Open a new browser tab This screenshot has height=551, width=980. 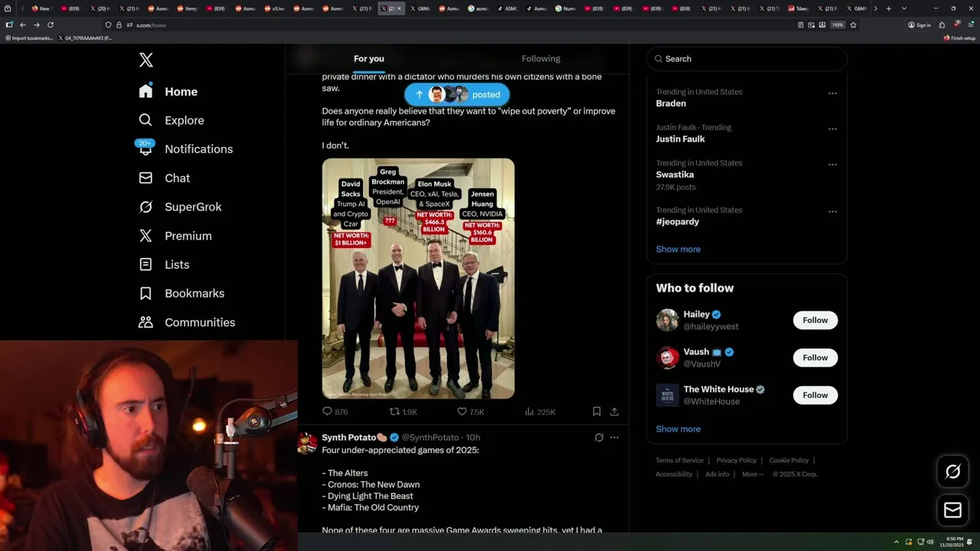(888, 8)
